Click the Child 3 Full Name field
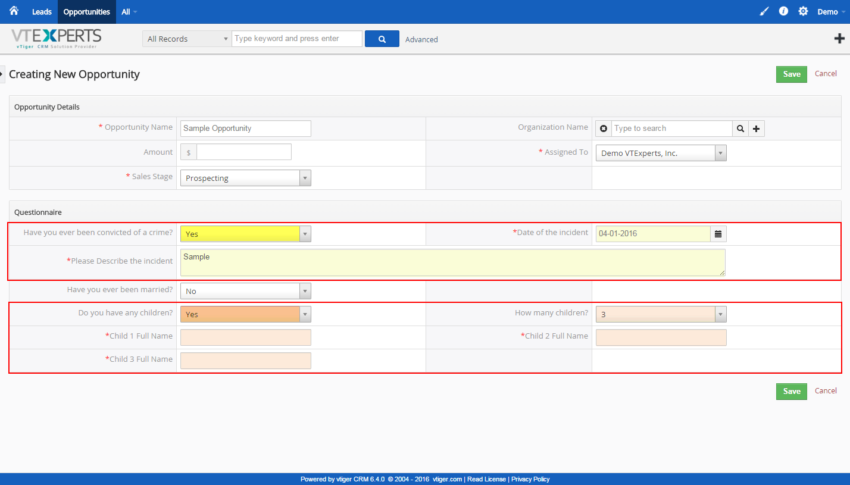850x485 pixels. tap(246, 360)
